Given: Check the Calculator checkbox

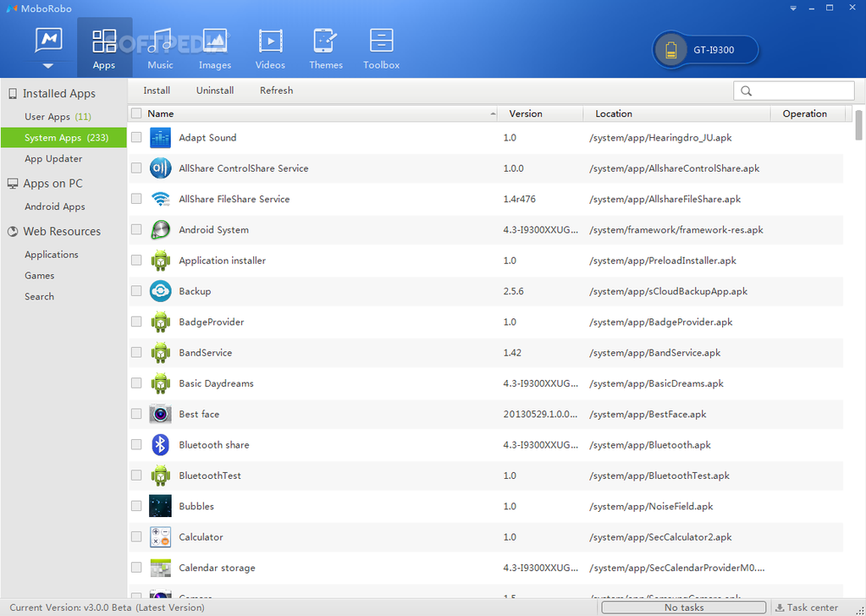Looking at the screenshot, I should (136, 536).
